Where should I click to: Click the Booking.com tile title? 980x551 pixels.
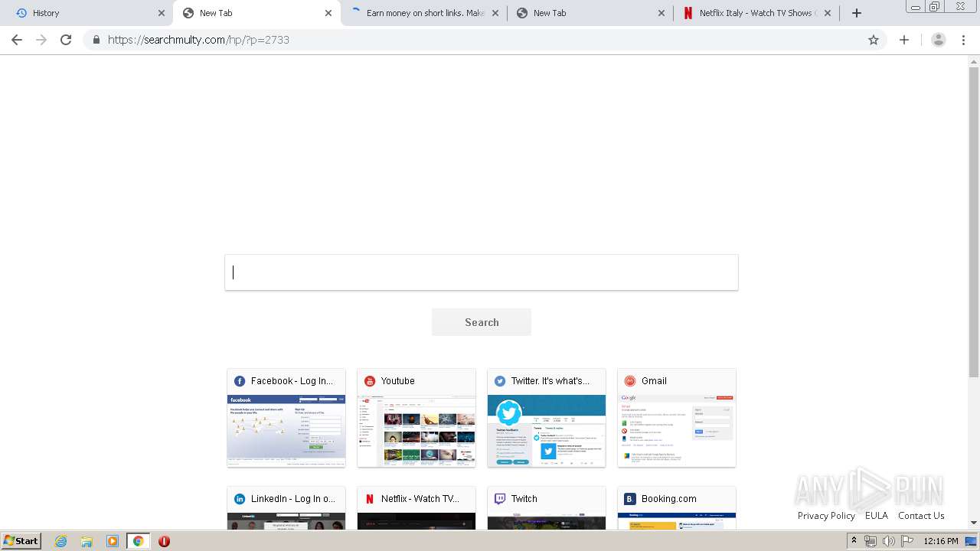pyautogui.click(x=669, y=498)
